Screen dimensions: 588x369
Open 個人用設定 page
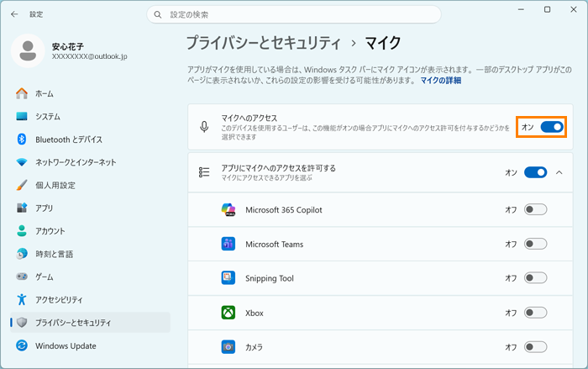(90, 185)
